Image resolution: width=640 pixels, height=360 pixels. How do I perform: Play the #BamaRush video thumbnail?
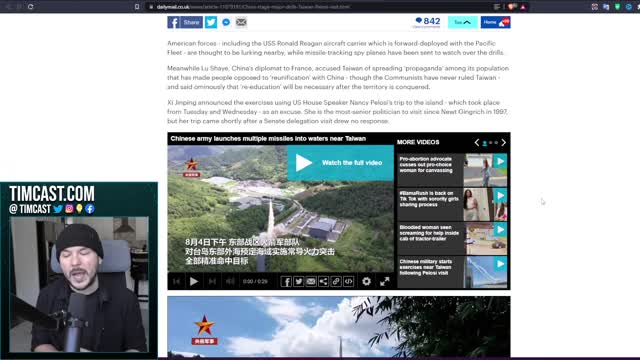(485, 204)
